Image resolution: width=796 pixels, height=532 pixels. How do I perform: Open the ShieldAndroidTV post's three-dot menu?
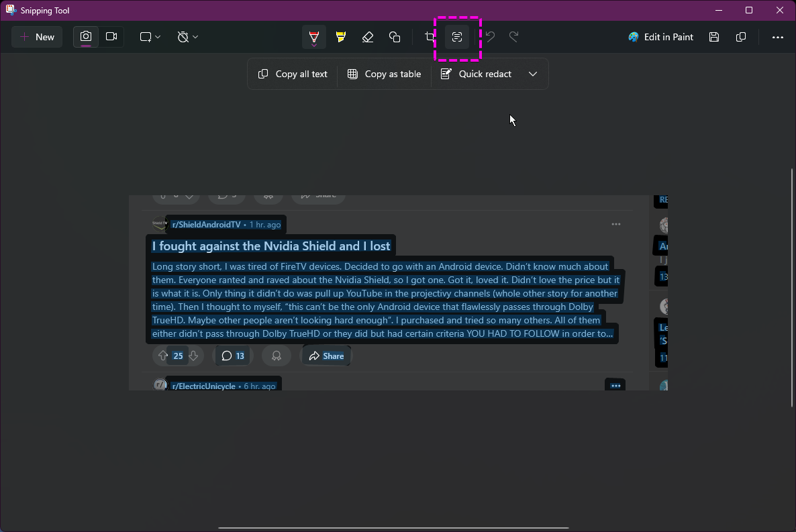615,224
